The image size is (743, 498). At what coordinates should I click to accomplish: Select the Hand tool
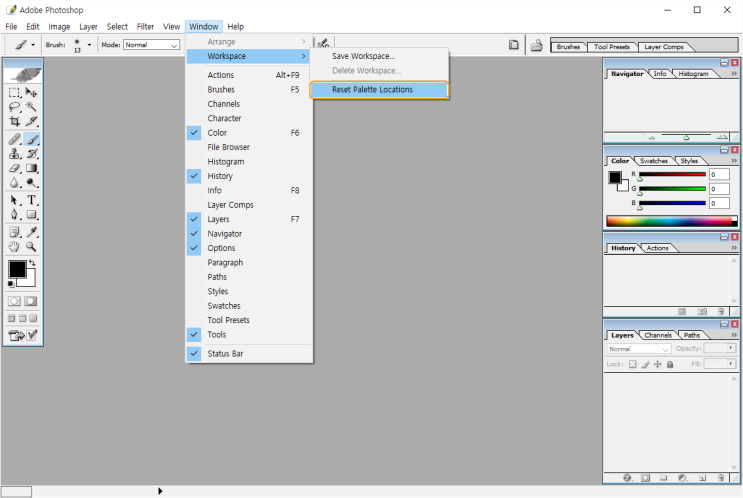pos(14,246)
